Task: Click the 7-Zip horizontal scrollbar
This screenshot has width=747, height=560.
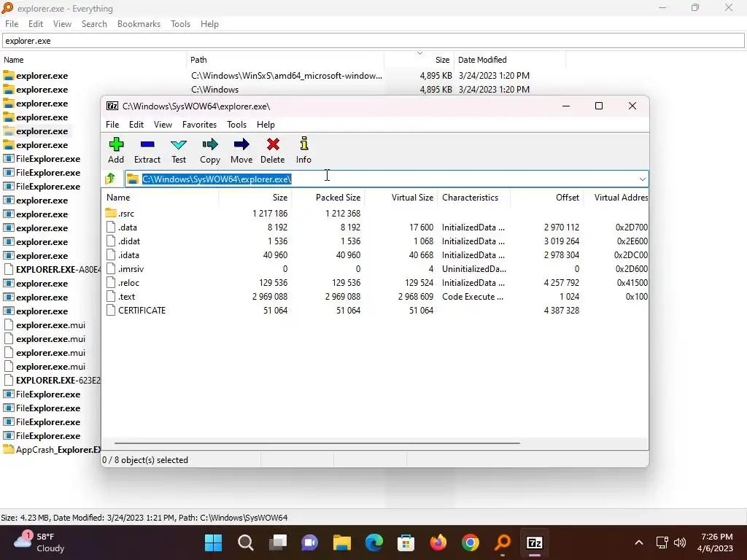Action: tap(317, 443)
